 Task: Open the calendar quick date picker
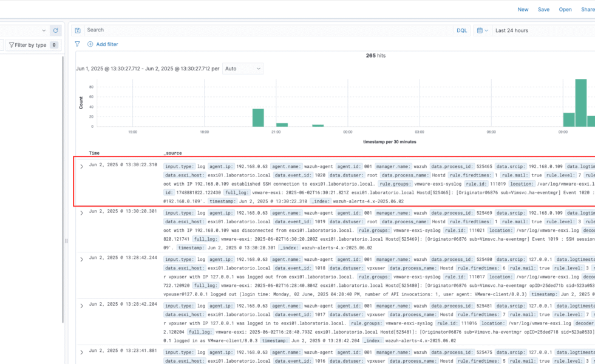(482, 30)
